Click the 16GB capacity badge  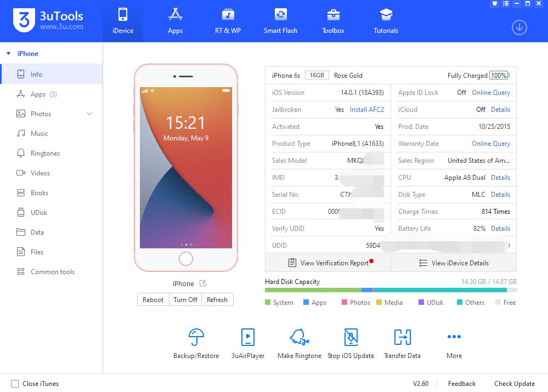click(x=317, y=75)
